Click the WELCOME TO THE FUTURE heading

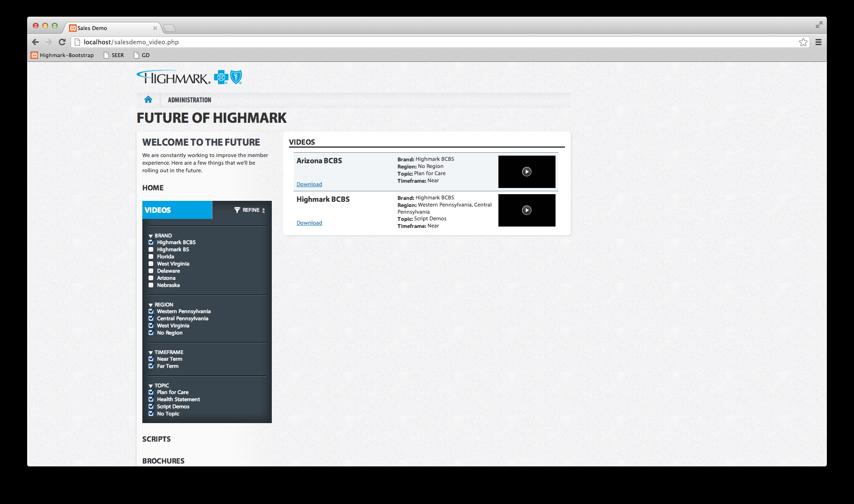pyautogui.click(x=201, y=142)
